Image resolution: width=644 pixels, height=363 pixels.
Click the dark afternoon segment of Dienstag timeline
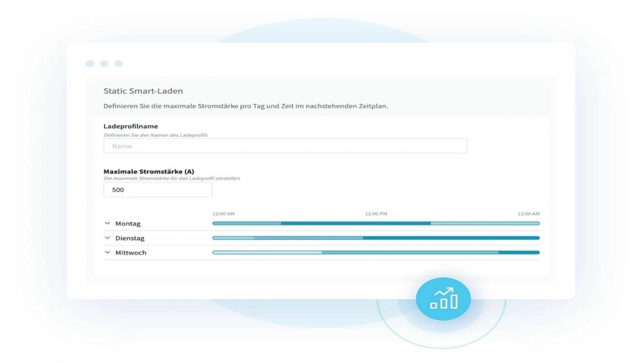click(451, 238)
